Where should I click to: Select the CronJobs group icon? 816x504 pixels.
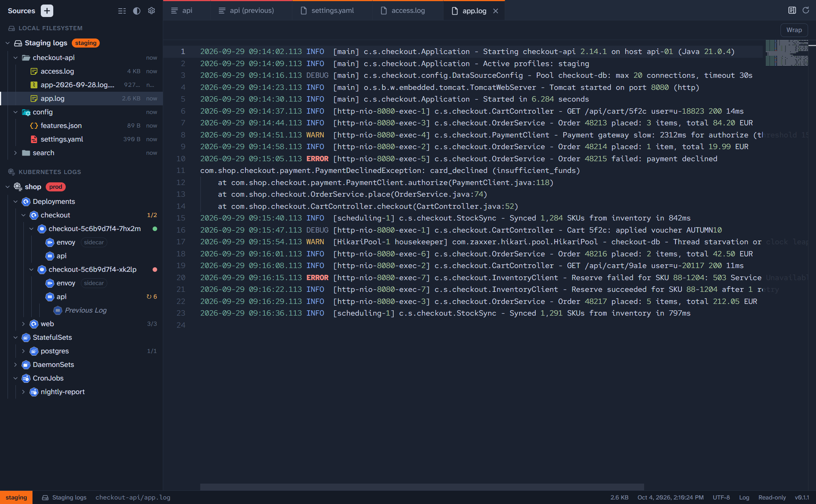click(x=26, y=378)
